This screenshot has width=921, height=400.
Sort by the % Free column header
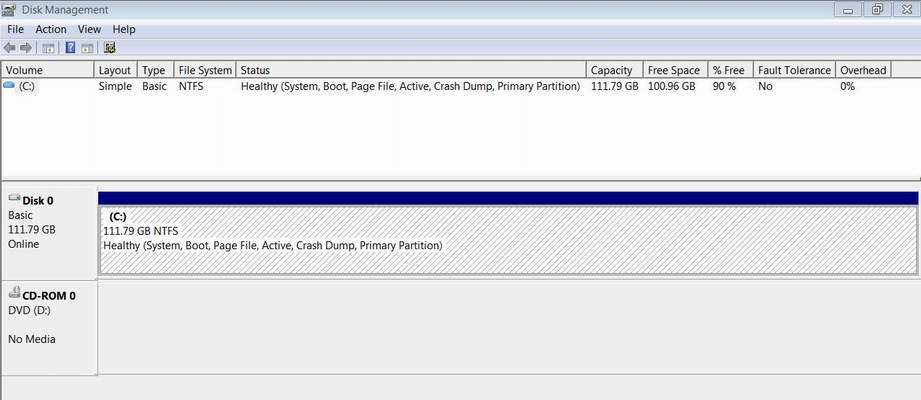pyautogui.click(x=731, y=70)
